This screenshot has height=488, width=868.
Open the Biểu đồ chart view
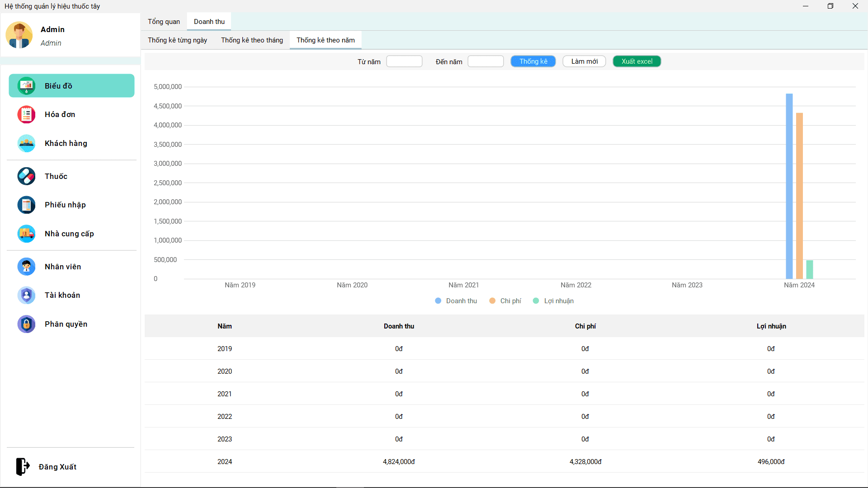point(71,85)
